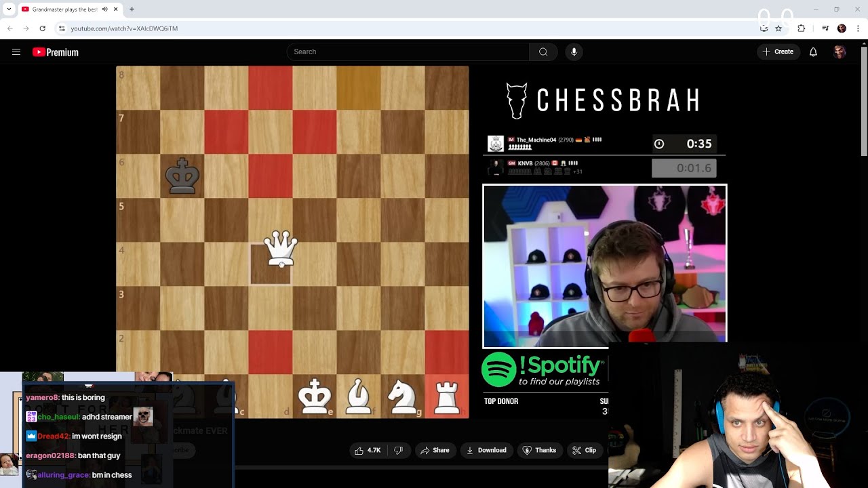Screen dimensions: 868x488
Task: Click the 0:35 clock timer
Action: click(x=684, y=144)
